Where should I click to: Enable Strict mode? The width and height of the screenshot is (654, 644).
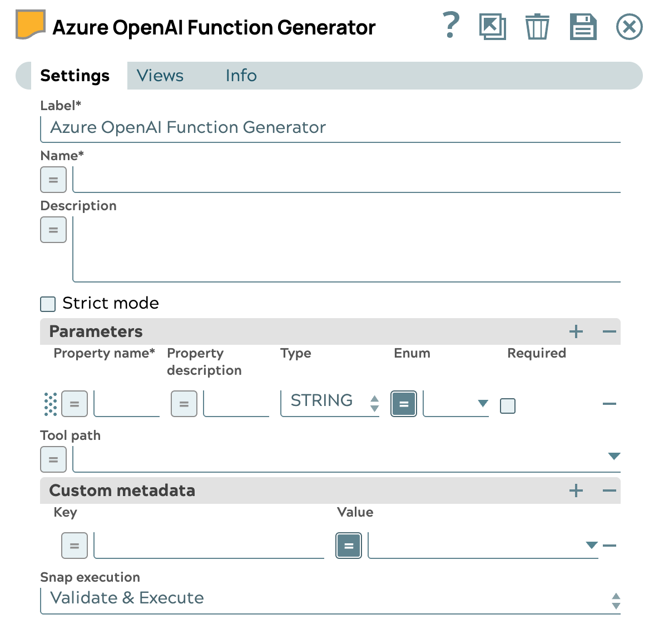tap(47, 304)
